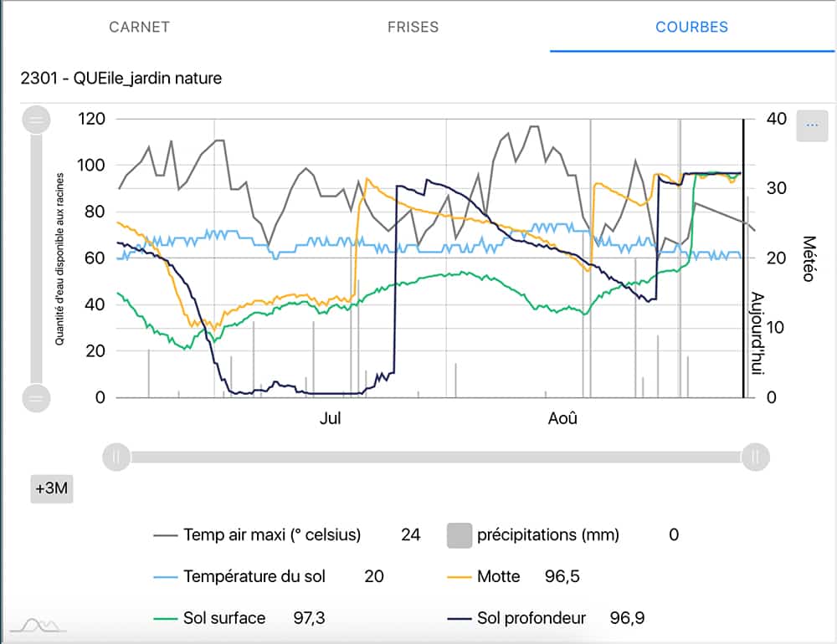
Task: Toggle Sol surface curve in legend
Action: [x=223, y=618]
